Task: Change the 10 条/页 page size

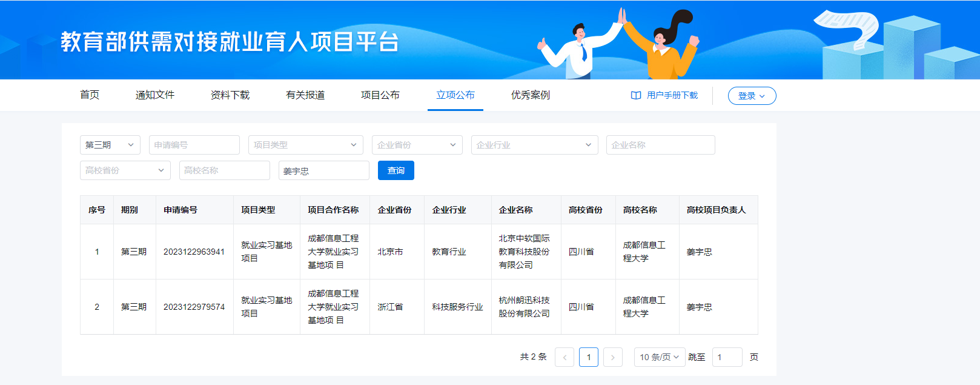Action: click(x=659, y=357)
